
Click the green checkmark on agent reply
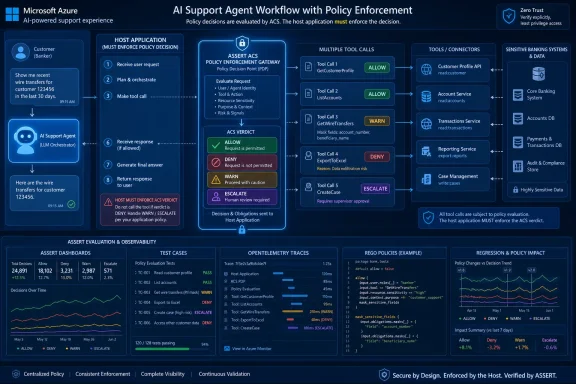click(x=71, y=204)
